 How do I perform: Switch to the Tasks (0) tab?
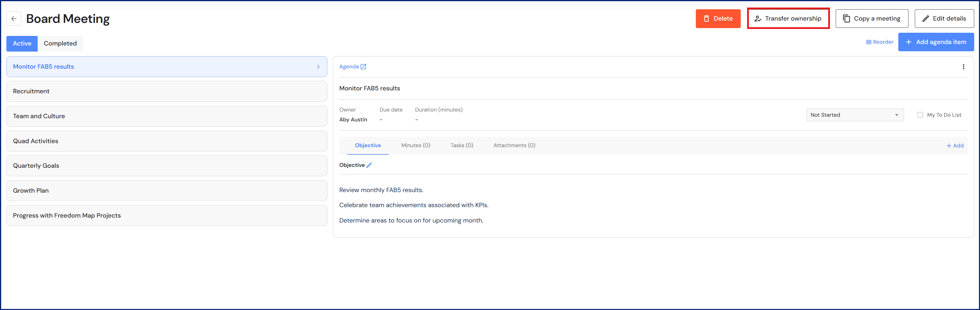(x=461, y=145)
